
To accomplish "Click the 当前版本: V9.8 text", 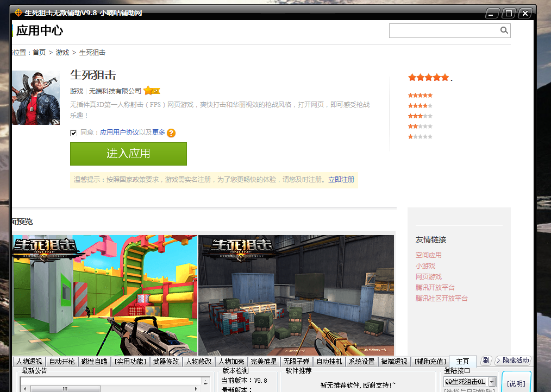I will tap(244, 381).
